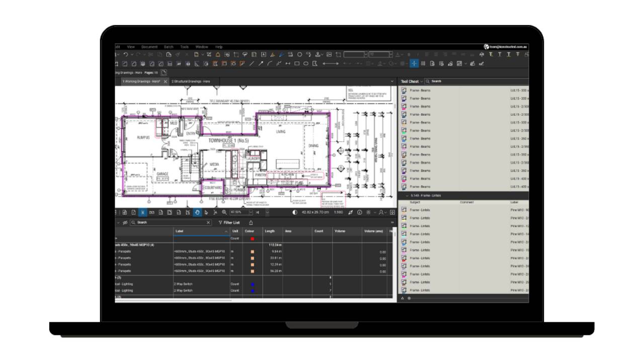
Task: Sort by the Label column header
Action: [x=202, y=231]
